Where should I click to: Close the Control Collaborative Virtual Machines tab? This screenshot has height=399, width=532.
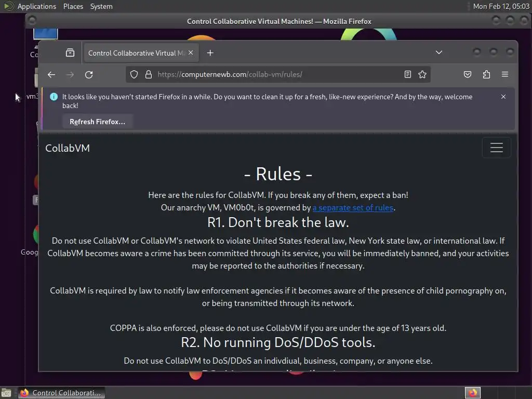coord(191,52)
